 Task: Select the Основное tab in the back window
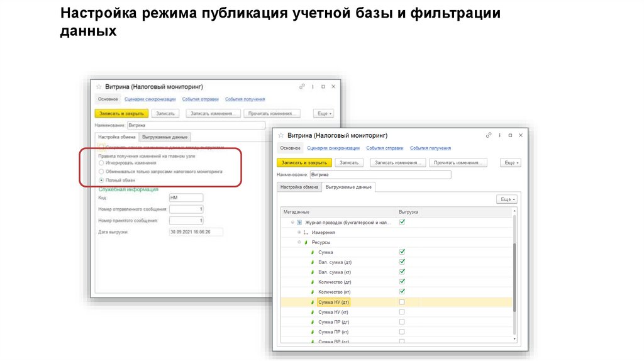click(108, 99)
